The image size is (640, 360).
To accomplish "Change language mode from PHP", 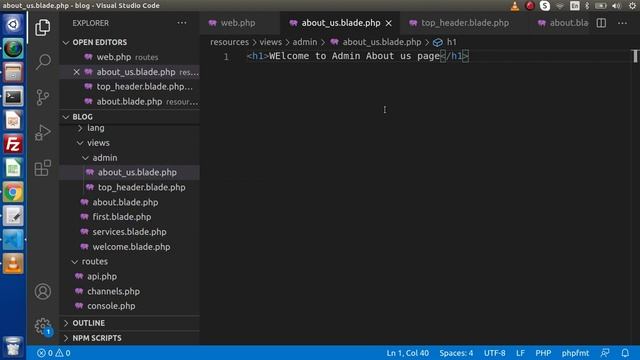I will tap(543, 353).
